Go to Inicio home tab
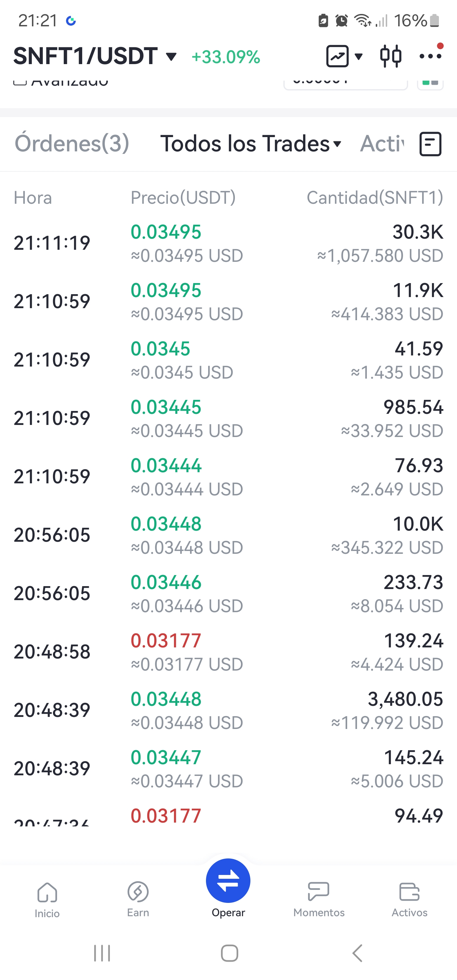The height and width of the screenshot is (980, 457). point(47,900)
